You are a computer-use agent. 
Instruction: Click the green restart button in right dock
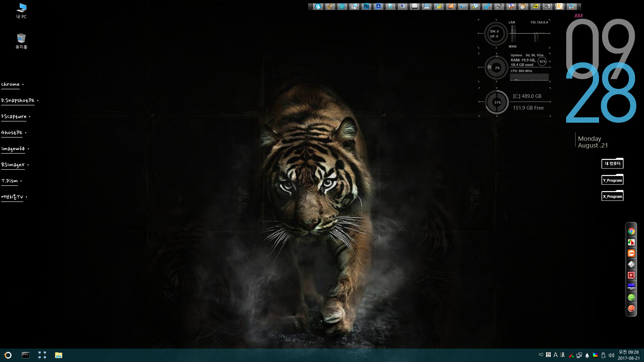pos(631,297)
